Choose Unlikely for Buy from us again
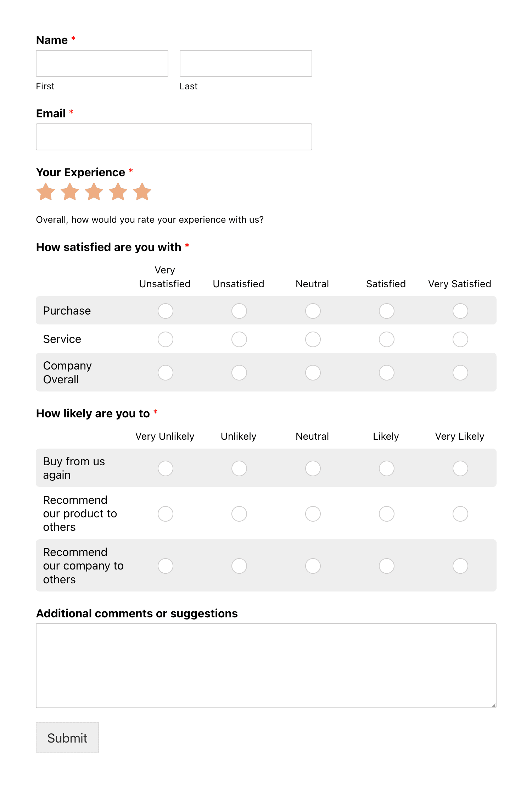 click(239, 468)
